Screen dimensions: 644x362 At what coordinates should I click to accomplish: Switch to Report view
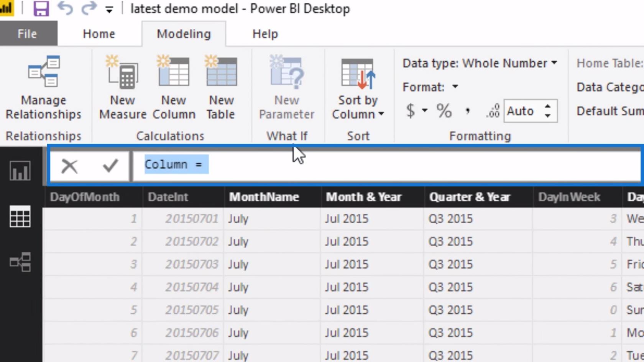(20, 171)
